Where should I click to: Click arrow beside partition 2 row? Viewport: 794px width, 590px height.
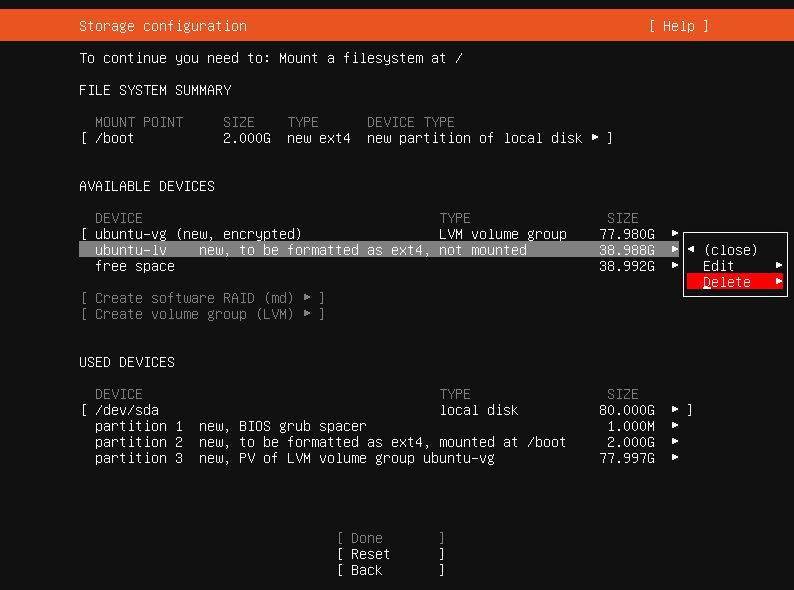675,442
